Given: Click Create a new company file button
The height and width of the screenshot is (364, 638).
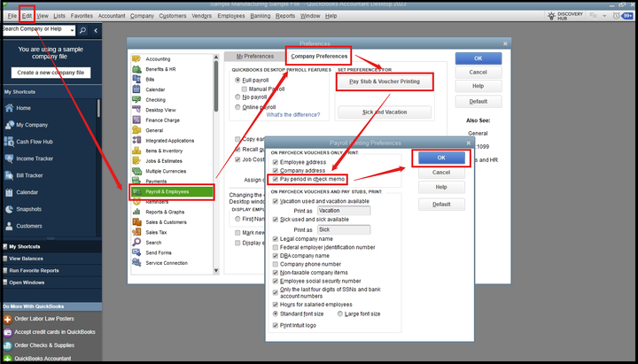Looking at the screenshot, I should [x=51, y=73].
